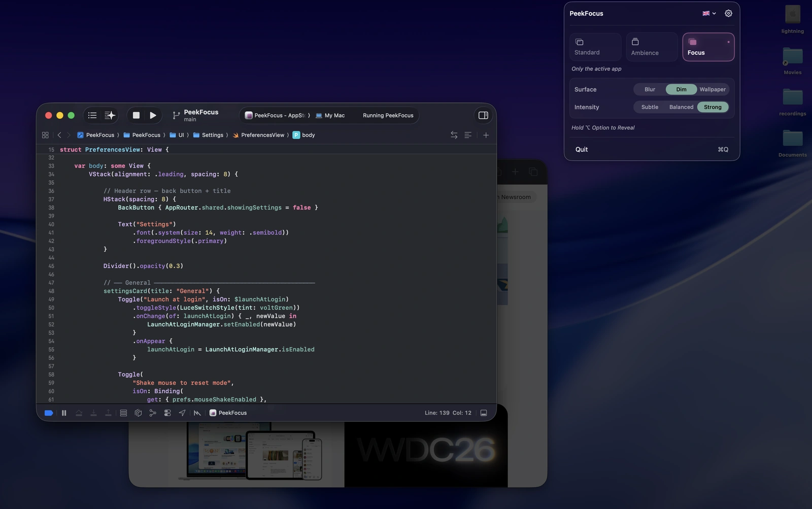Screen dimensions: 812x509
Task: Choose the My Mac run destination
Action: coord(330,116)
